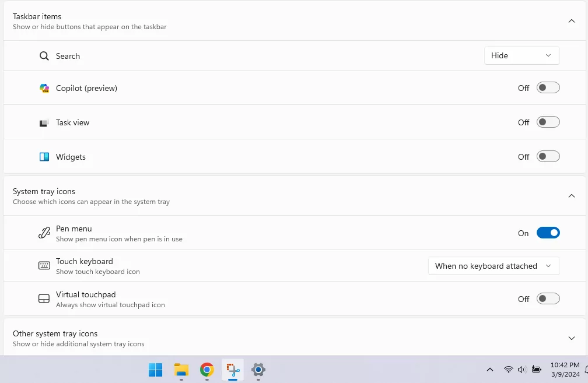Expand the Other system tray icons section
This screenshot has width=588, height=383.
[x=572, y=338]
